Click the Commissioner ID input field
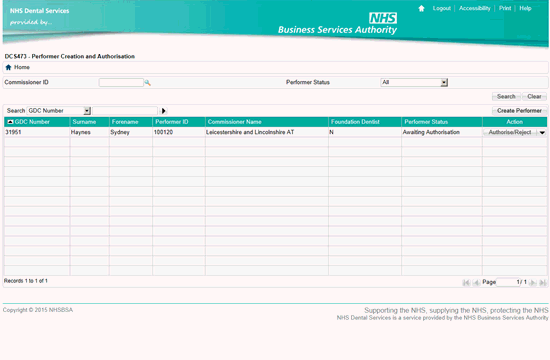This screenshot has height=360, width=550. (x=121, y=83)
